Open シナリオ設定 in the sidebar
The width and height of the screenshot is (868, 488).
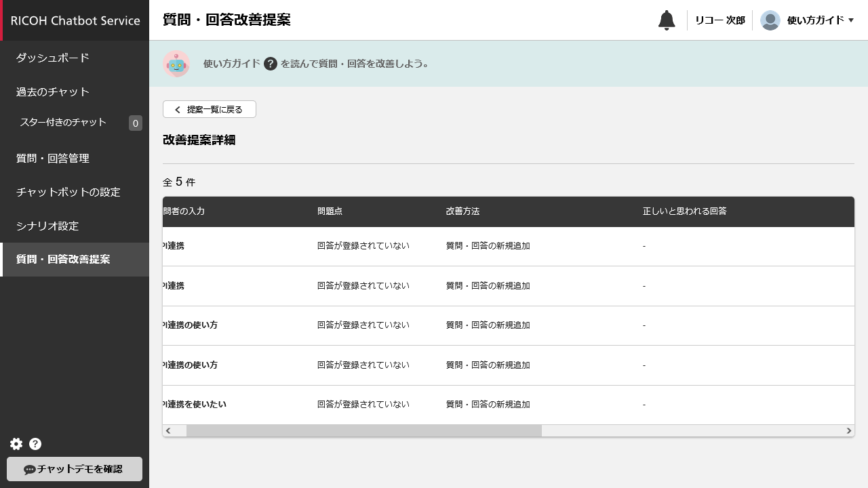[x=47, y=226]
